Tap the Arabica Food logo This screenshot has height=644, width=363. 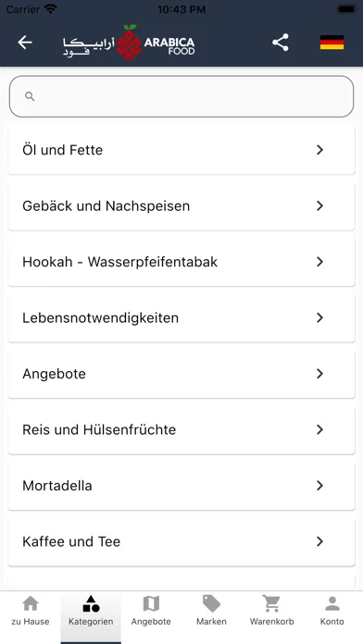coord(129,42)
